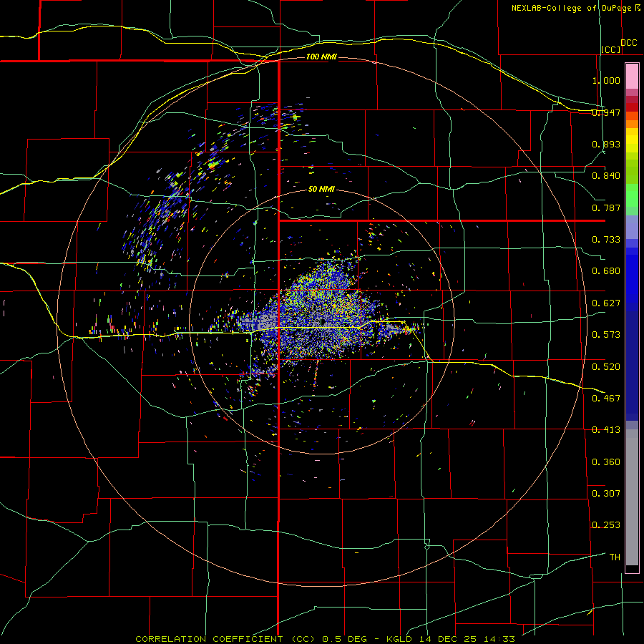Screen dimensions: 644x644
Task: Click the gray lower segment of color bar
Action: click(632, 497)
